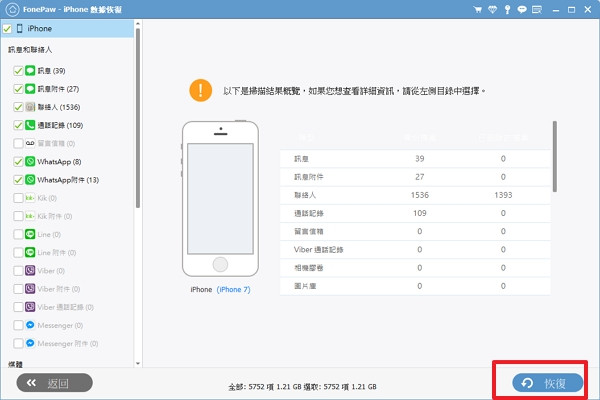600x400 pixels.
Task: Click the 聯絡人 row in results table
Action: (415, 195)
